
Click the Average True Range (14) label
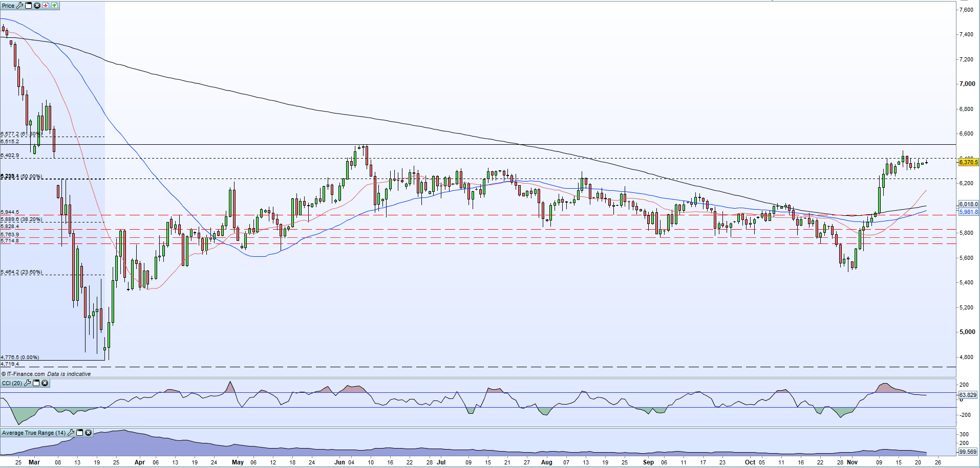pyautogui.click(x=34, y=433)
